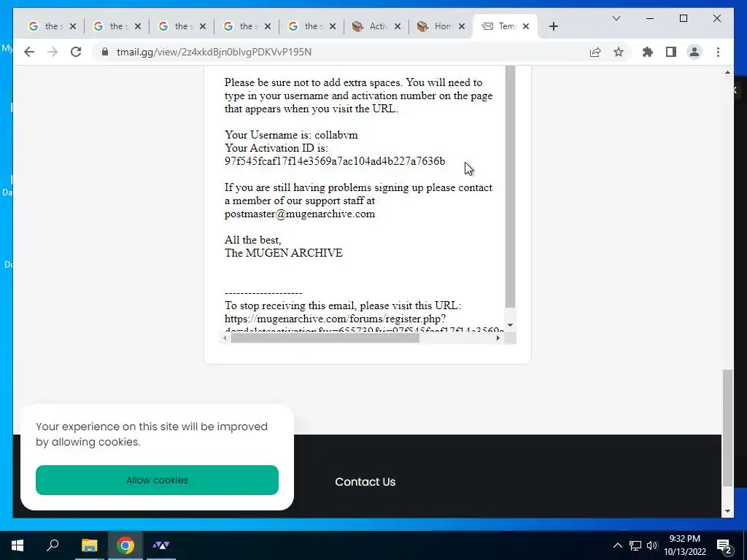Viewport: 747px width, 560px height.
Task: Open the Extensions puzzle icon
Action: [x=648, y=52]
